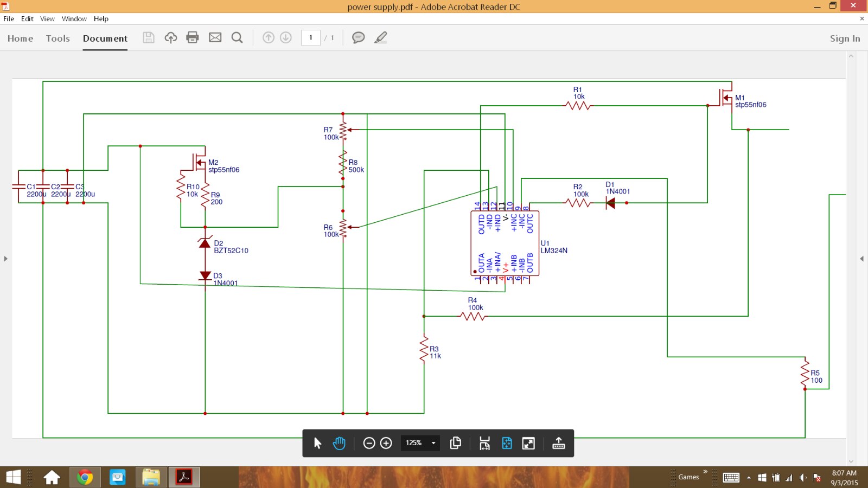The image size is (868, 488).
Task: Zoom out with the minus button
Action: pos(369,443)
